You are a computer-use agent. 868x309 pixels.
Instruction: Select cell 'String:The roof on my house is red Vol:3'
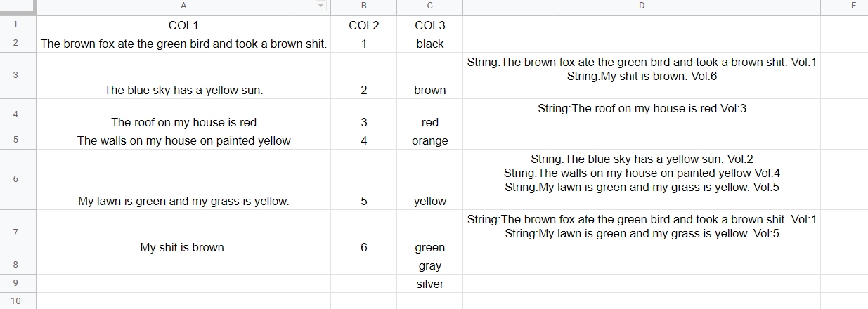tap(642, 115)
